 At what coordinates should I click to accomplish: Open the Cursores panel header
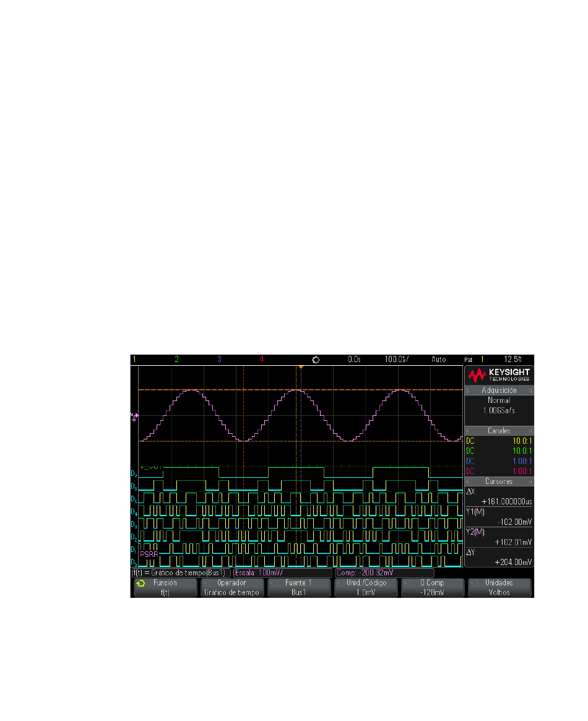click(x=499, y=481)
